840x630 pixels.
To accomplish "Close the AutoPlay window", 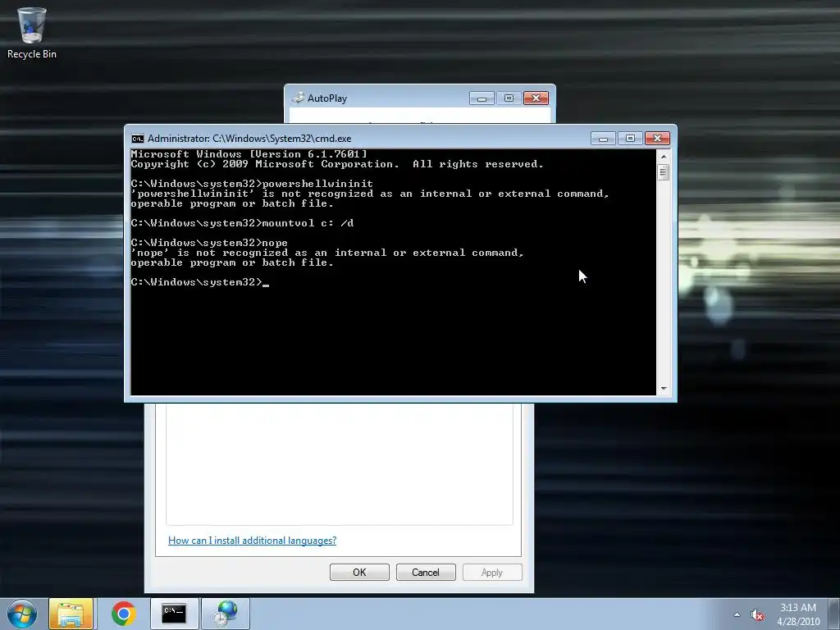I will (x=536, y=98).
